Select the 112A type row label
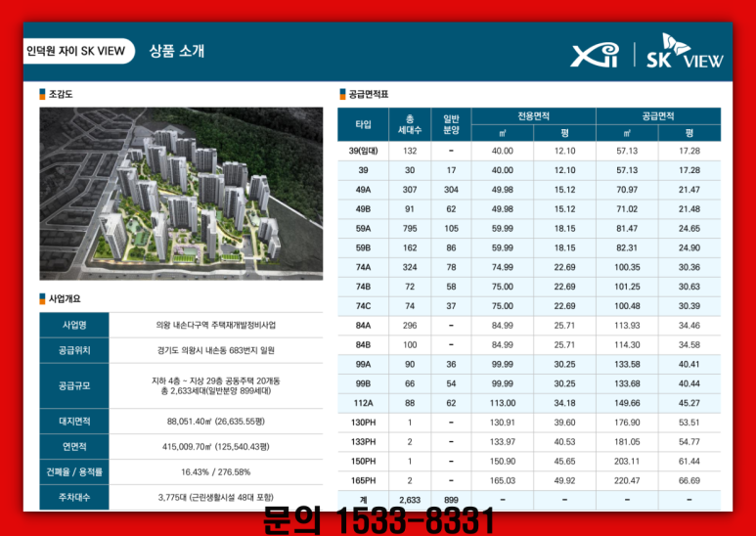756x536 pixels. [363, 403]
